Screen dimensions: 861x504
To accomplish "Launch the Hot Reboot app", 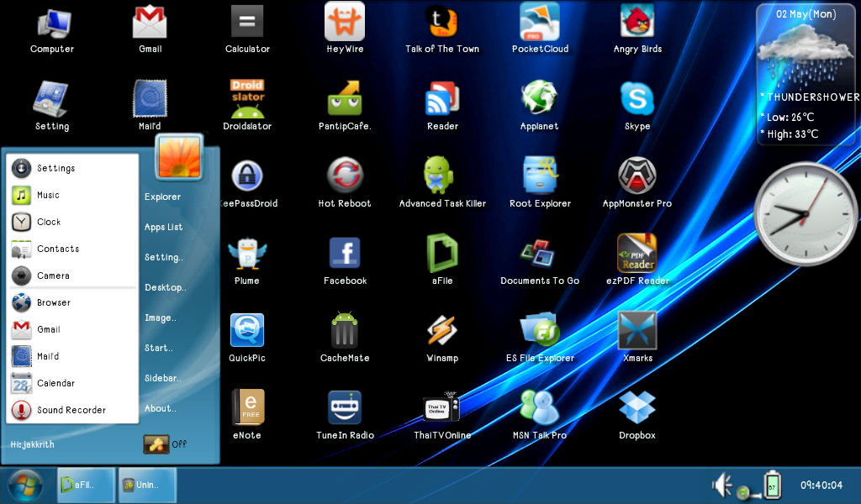I will (345, 176).
